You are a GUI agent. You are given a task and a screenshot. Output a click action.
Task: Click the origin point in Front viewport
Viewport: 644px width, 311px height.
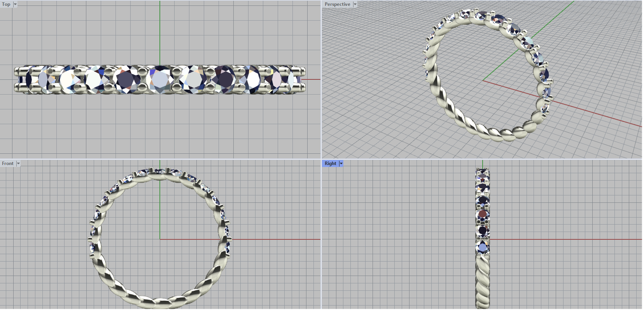point(160,239)
